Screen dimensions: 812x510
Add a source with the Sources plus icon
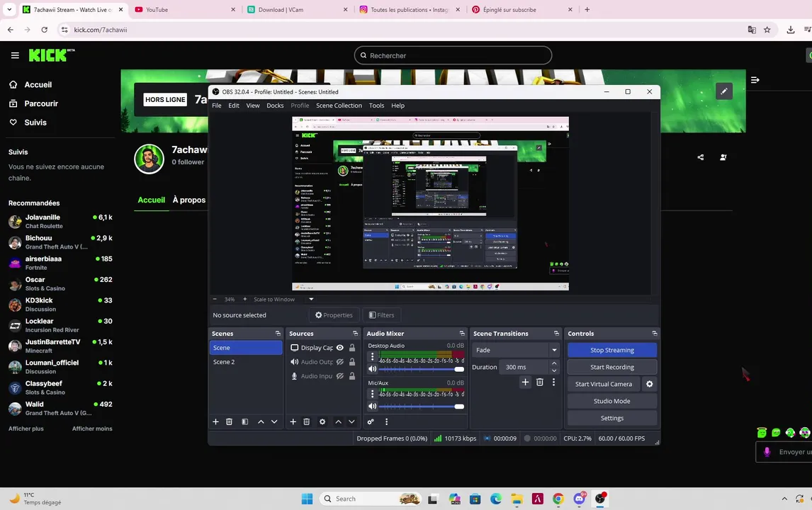click(x=293, y=422)
